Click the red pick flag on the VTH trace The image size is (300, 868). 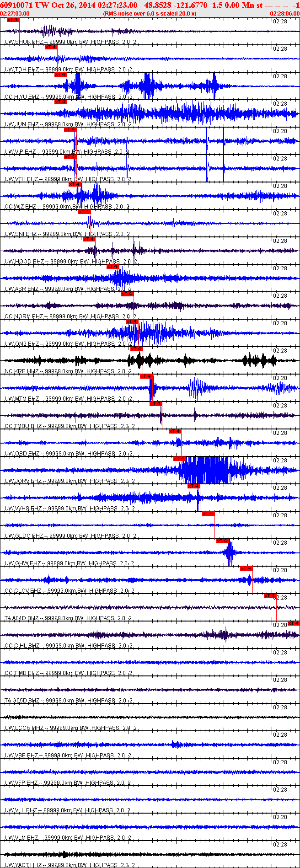tap(70, 157)
